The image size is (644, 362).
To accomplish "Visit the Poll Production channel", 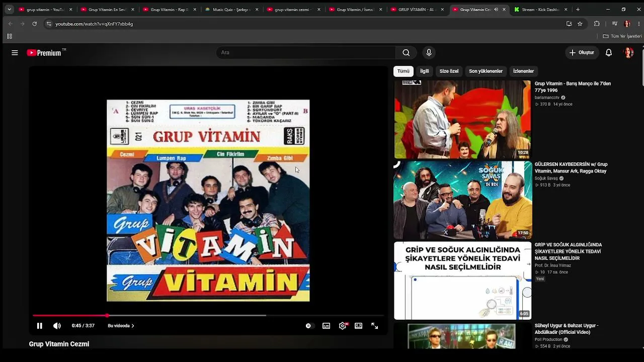I will click(x=548, y=339).
